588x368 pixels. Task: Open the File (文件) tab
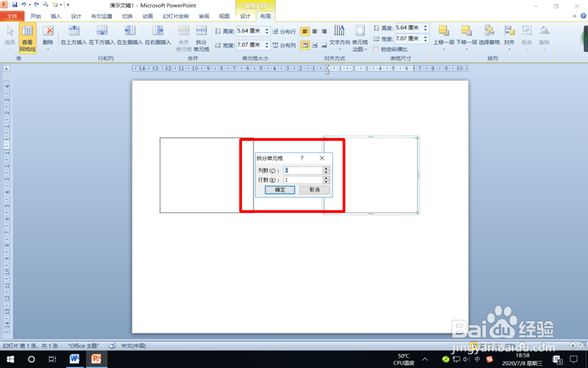[x=12, y=16]
